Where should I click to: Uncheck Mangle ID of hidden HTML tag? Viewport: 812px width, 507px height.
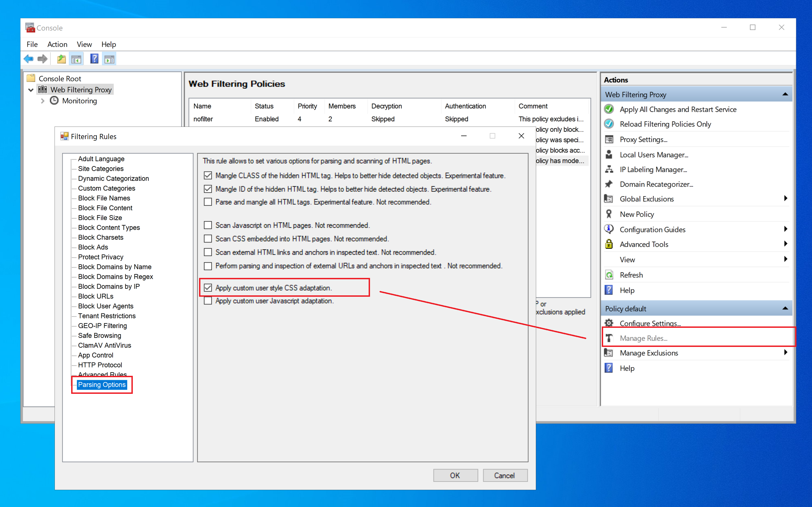pos(208,189)
